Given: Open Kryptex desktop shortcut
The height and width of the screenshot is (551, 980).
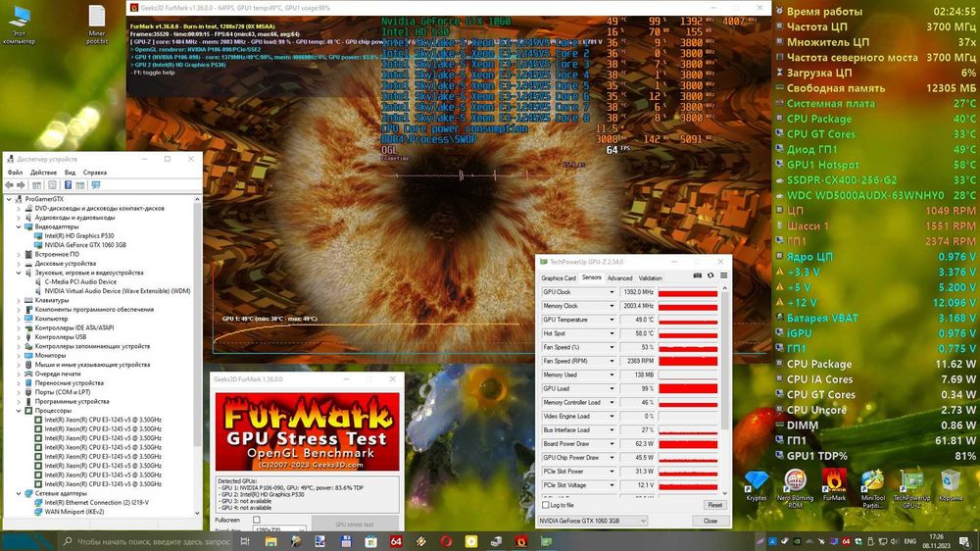Looking at the screenshot, I should click(x=757, y=486).
